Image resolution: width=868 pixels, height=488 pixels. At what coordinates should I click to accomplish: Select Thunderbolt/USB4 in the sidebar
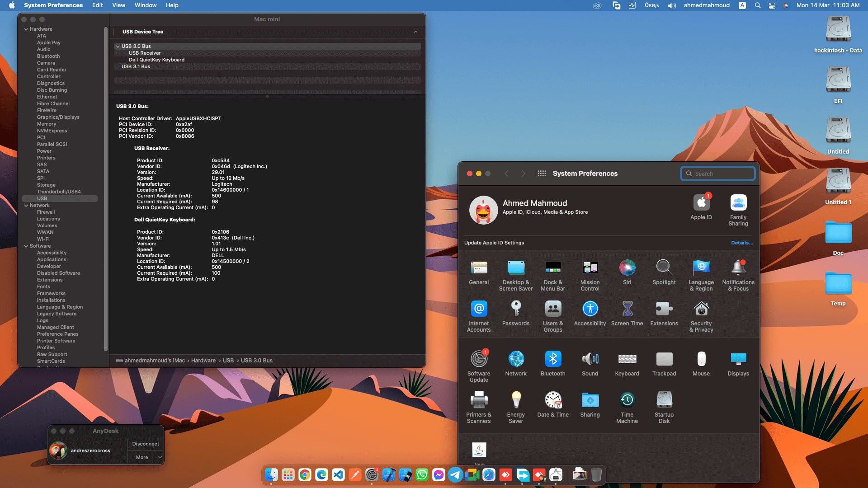59,192
